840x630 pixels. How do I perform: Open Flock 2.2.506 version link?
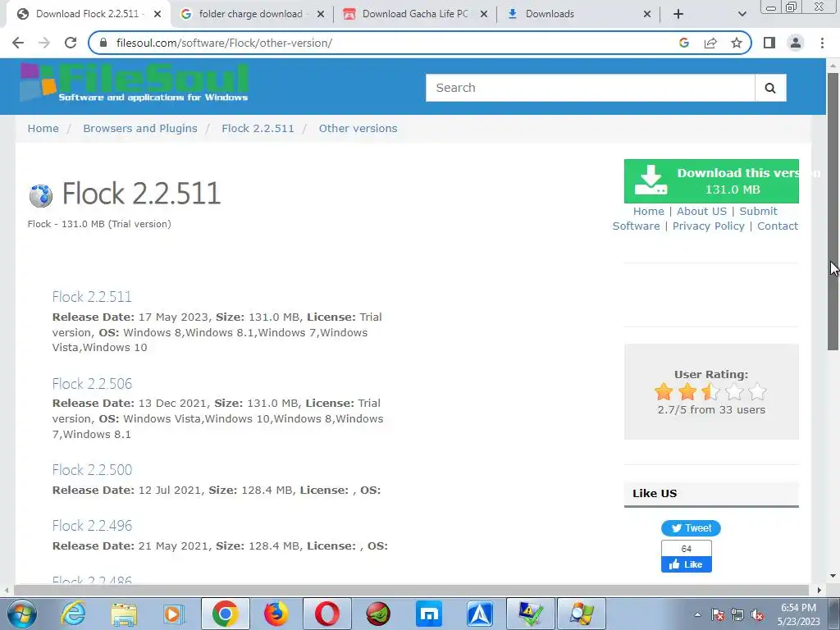(x=92, y=384)
